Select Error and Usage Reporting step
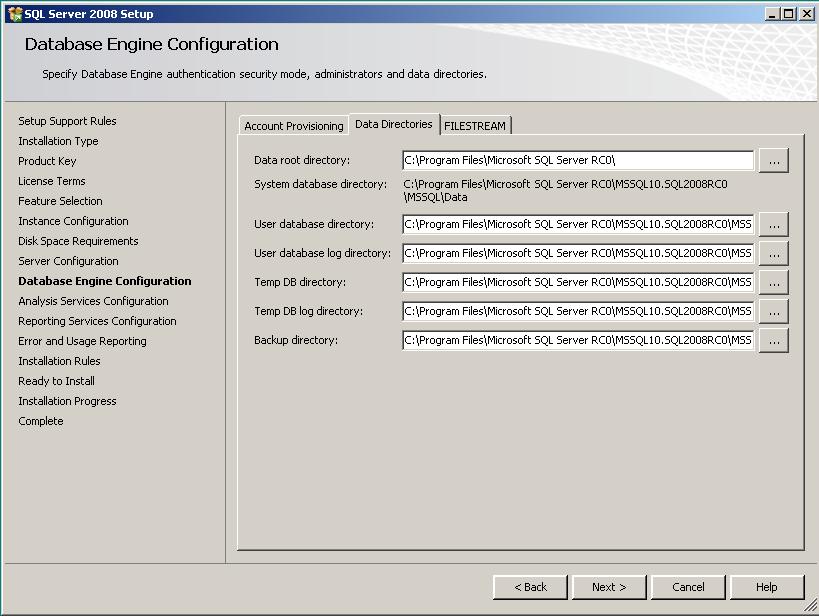819x616 pixels. (x=83, y=341)
